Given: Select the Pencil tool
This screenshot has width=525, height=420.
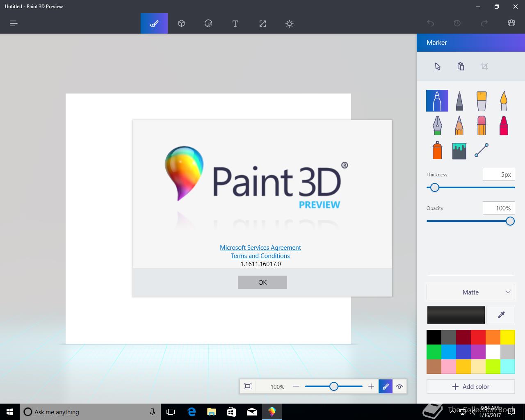Looking at the screenshot, I should click(459, 125).
